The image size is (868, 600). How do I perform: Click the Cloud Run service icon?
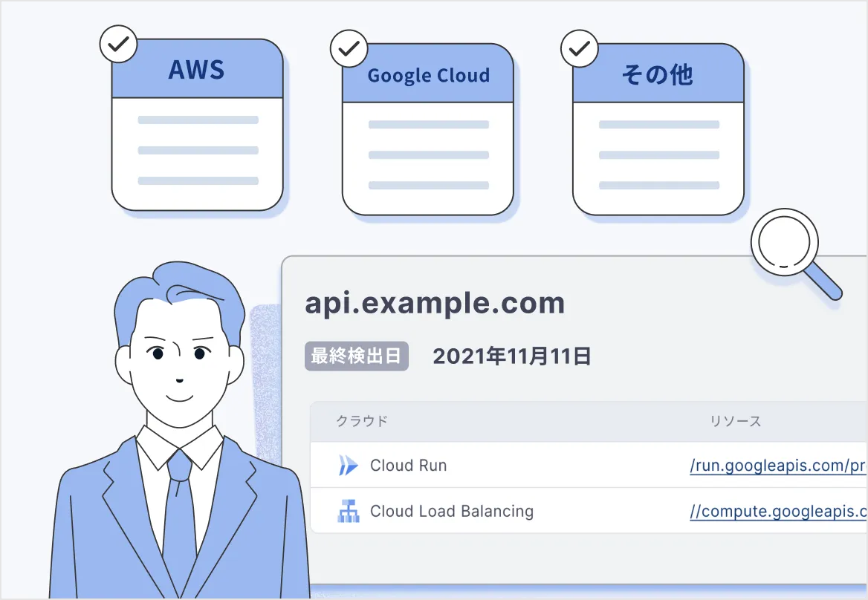[x=349, y=466]
